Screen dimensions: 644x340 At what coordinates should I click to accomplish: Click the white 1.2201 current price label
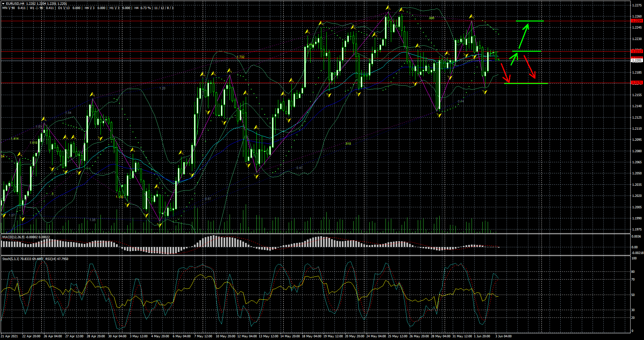pos(637,60)
